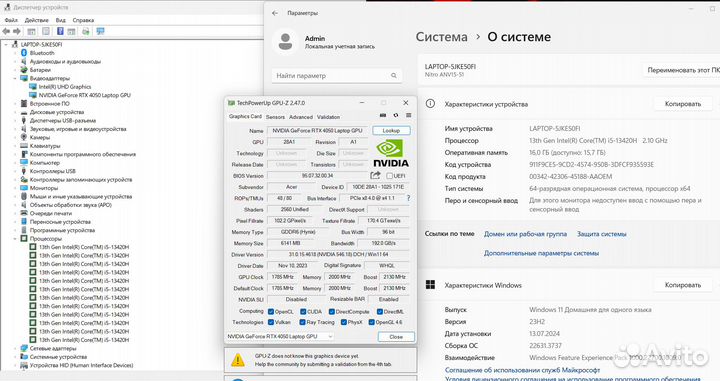This screenshot has height=381, width=720.
Task: Open the Действие menu
Action: (36, 20)
